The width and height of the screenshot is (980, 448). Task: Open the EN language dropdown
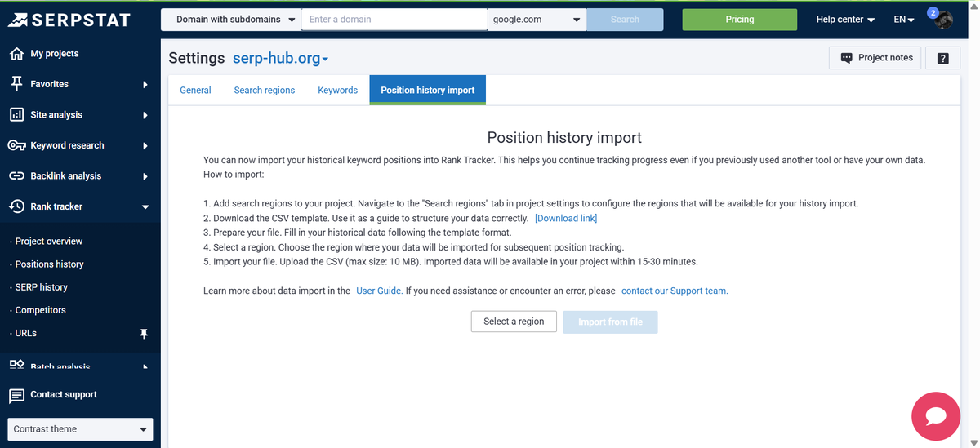pos(903,20)
